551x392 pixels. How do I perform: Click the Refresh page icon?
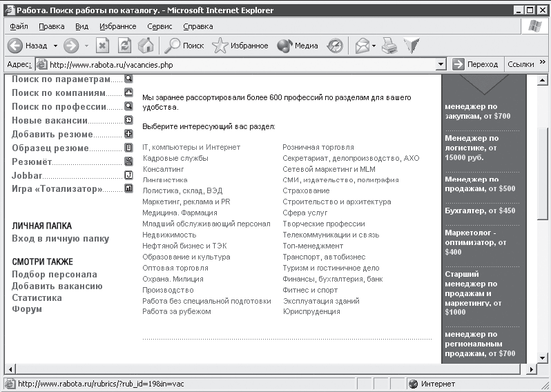click(x=124, y=46)
